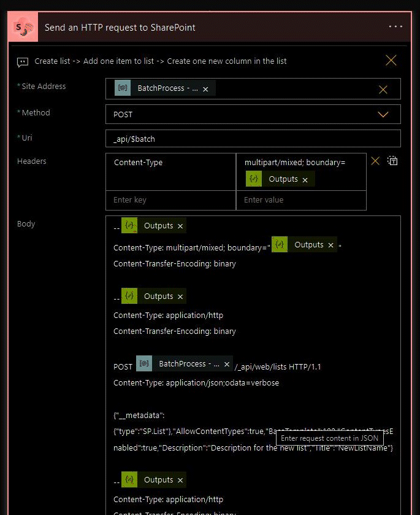
Task: Expand the Method dropdown arrow
Action: click(383, 115)
